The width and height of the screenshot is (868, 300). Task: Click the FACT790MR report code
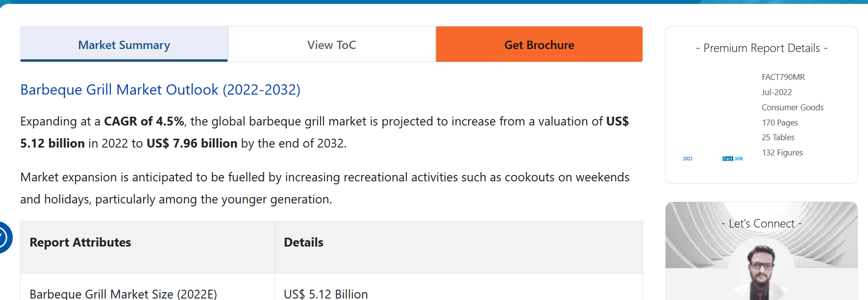(783, 77)
